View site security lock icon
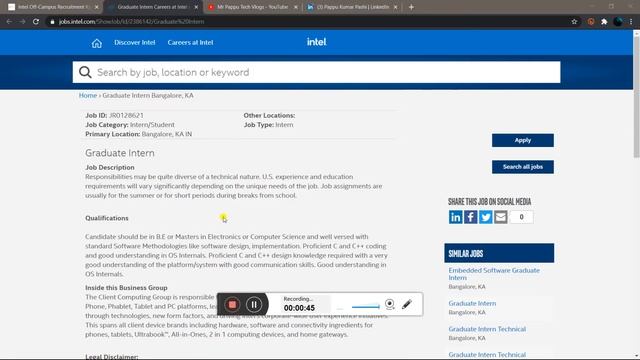Screen dimensions: 640x360 click(x=52, y=22)
